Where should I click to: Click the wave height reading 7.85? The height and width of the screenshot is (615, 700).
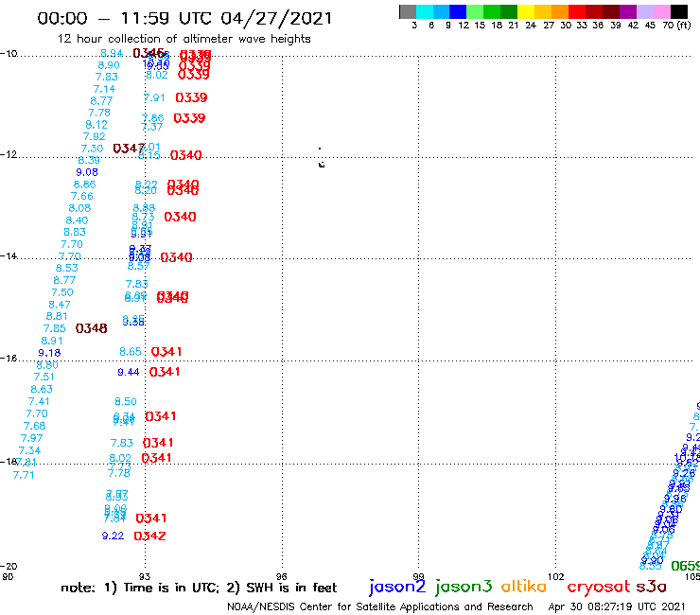55,328
